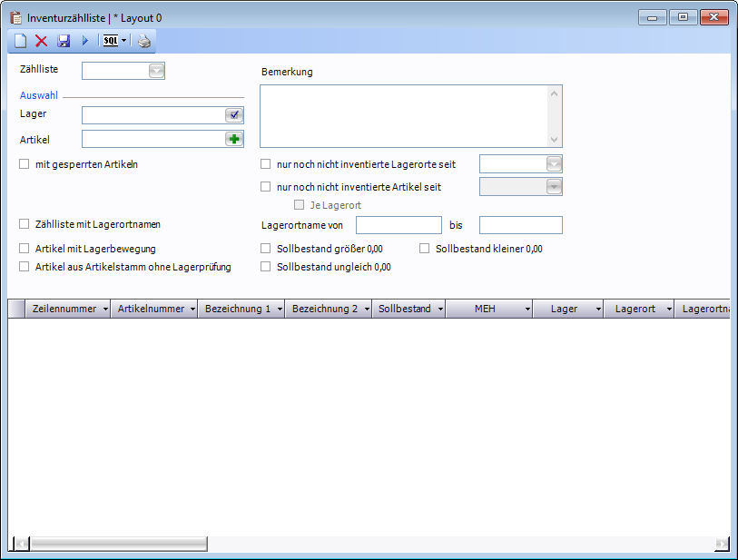The width and height of the screenshot is (738, 560).
Task: Click the green plus button beside Artikel
Action: (234, 139)
